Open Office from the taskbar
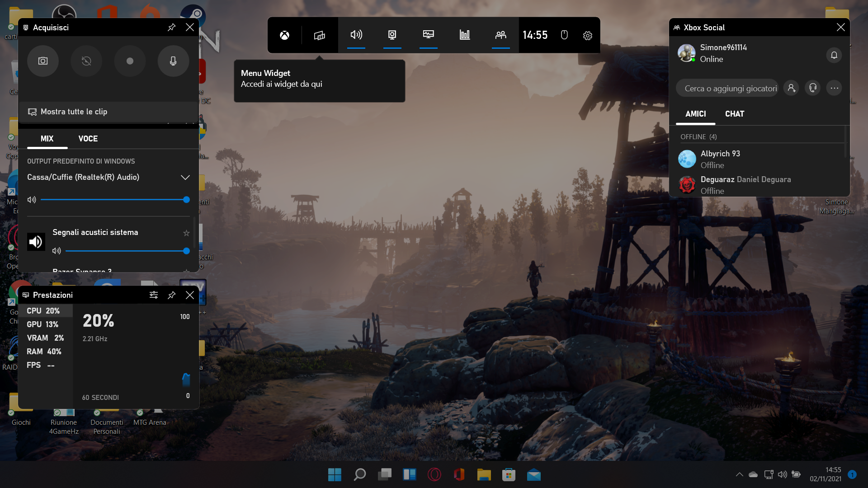The image size is (868, 488). pyautogui.click(x=459, y=474)
